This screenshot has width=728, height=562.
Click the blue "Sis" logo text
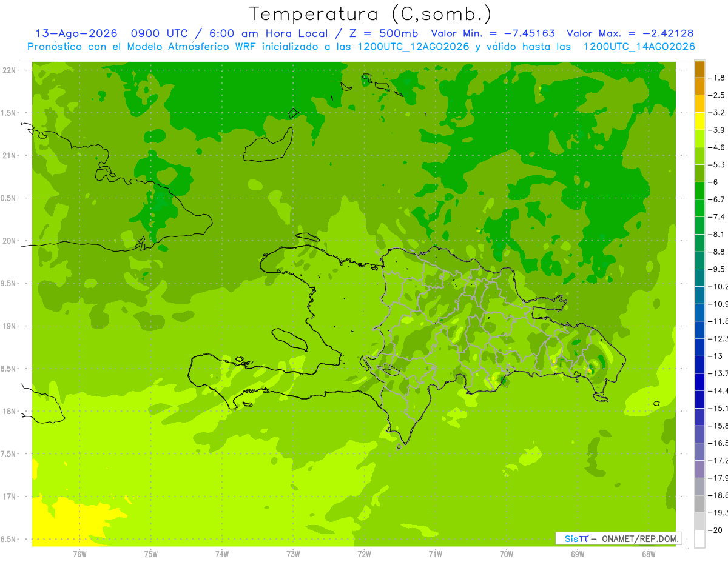click(x=572, y=538)
